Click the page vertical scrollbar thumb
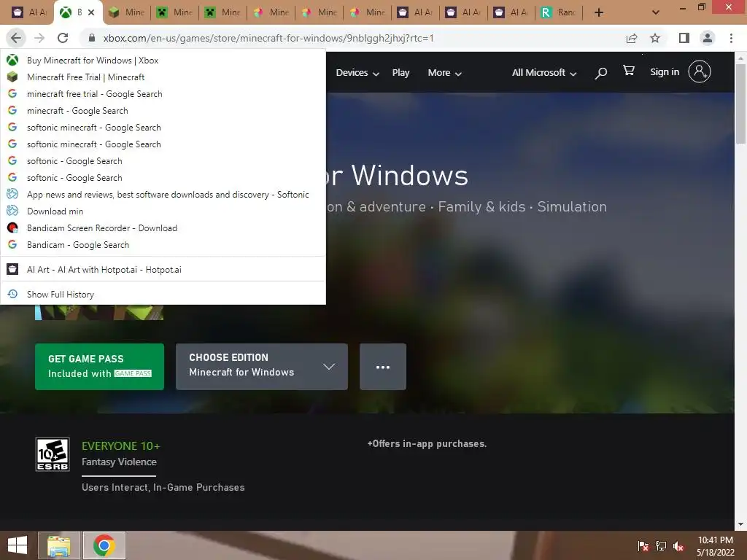The width and height of the screenshot is (747, 560). click(x=740, y=104)
